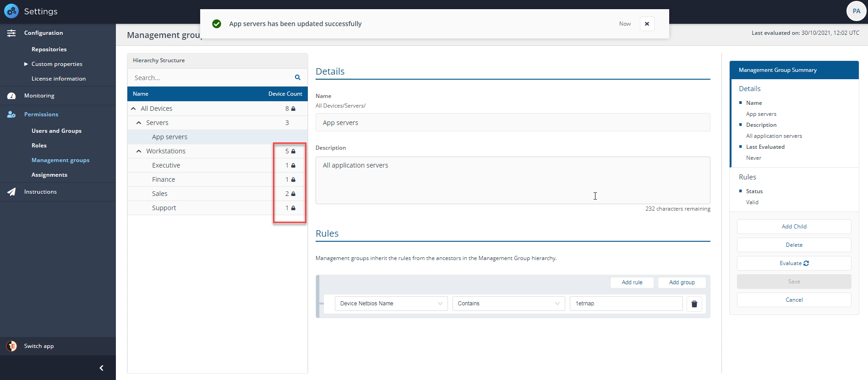Click the Add rule button
Screen dimensions: 868x380
pos(632,282)
